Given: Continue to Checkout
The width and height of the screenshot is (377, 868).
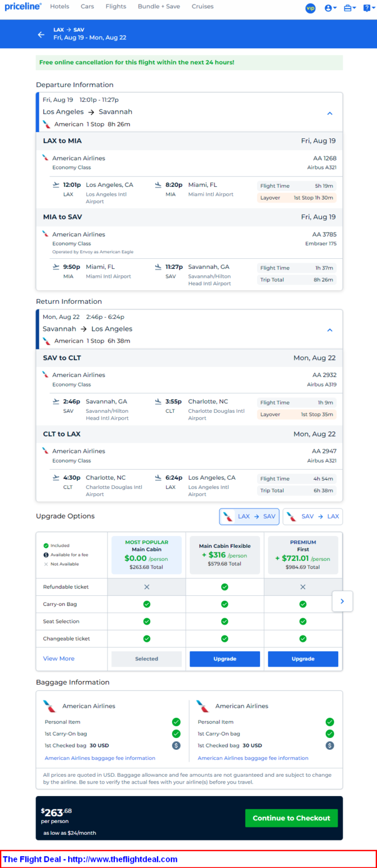Looking at the screenshot, I should tap(291, 818).
